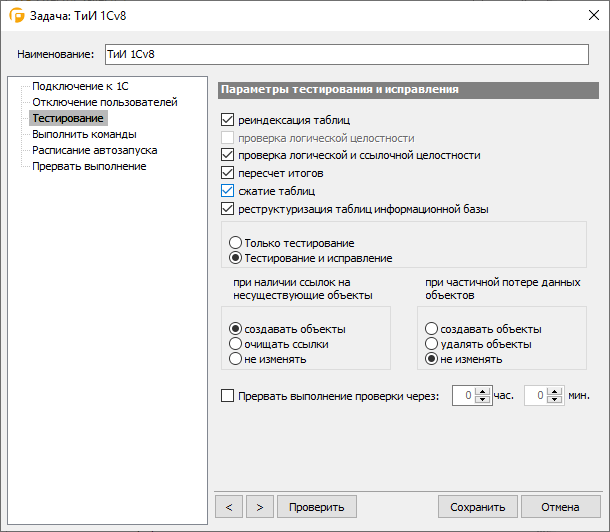Open Прервать выполнение tree item
This screenshot has height=532, width=610.
pos(89,166)
